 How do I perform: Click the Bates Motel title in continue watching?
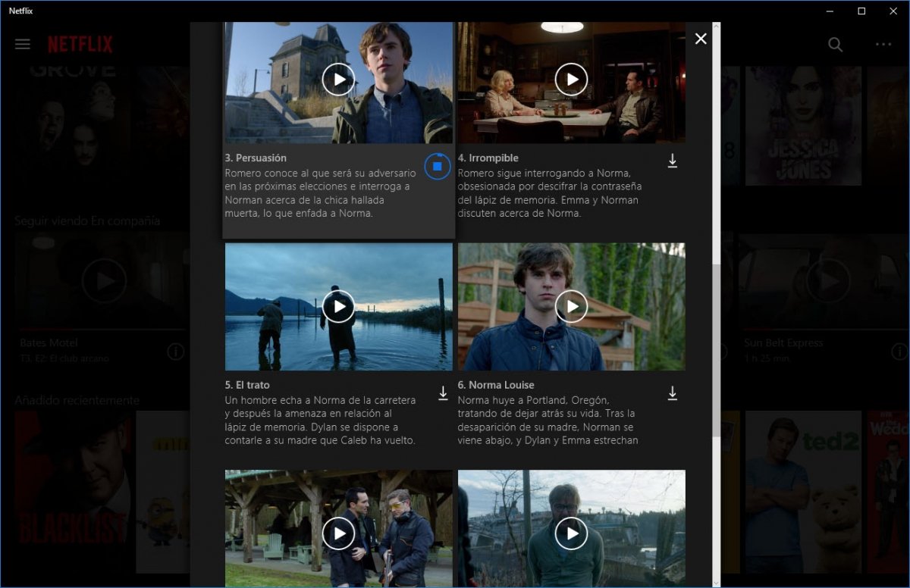click(x=49, y=342)
